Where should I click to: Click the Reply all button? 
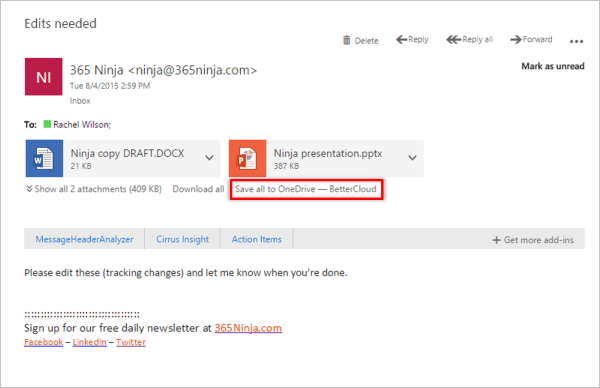(x=470, y=39)
